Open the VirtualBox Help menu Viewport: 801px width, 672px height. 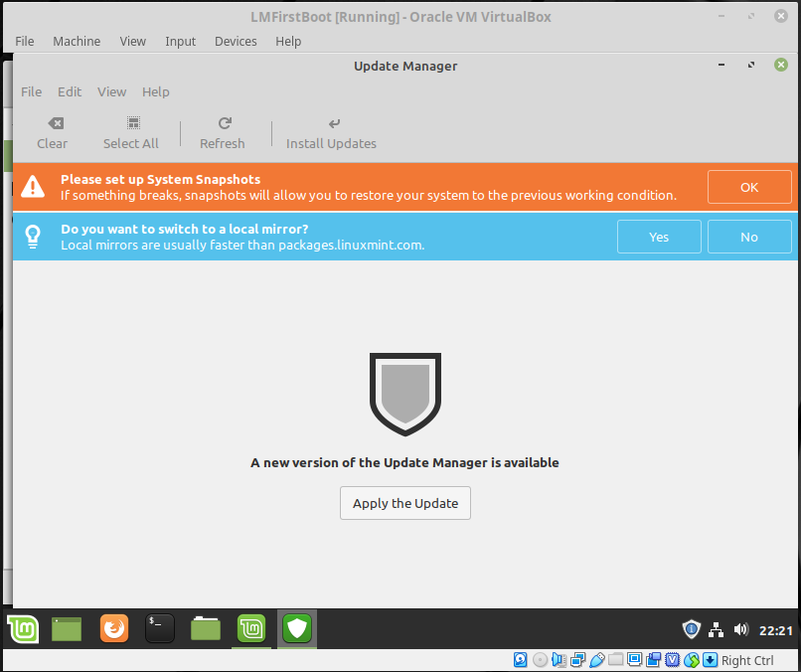pos(288,41)
